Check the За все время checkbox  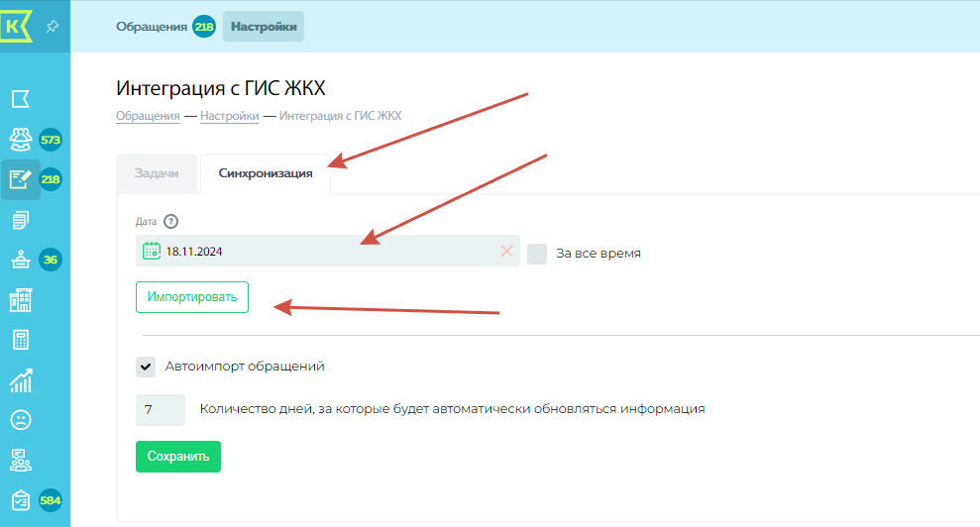tap(537, 254)
